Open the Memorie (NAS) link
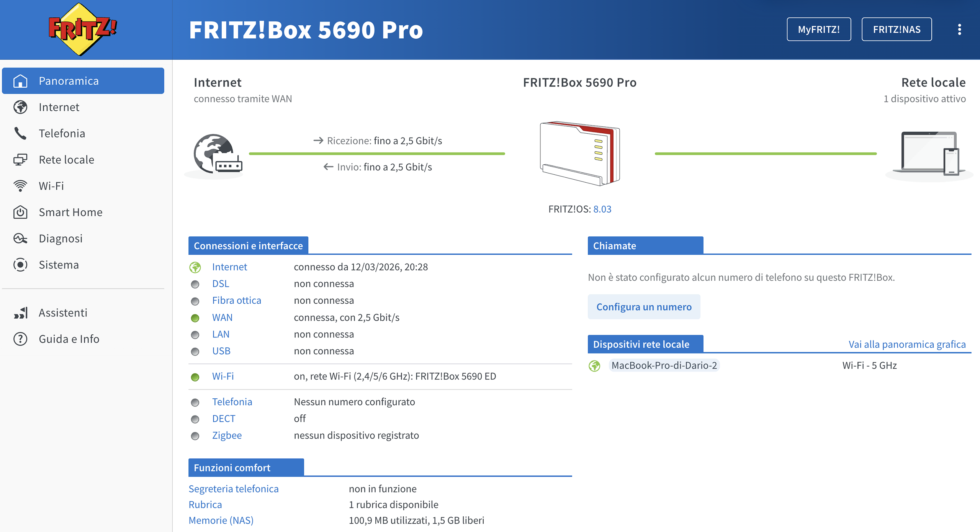980x532 pixels. (221, 520)
